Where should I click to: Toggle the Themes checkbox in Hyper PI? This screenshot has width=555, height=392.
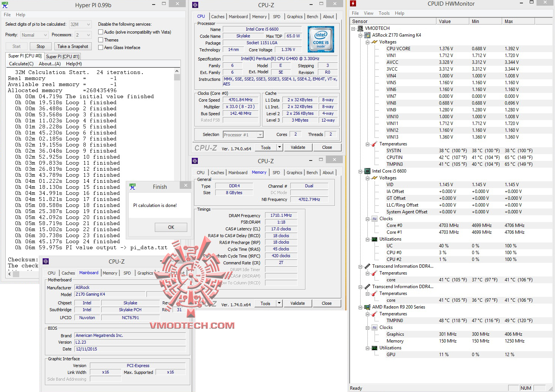[101, 40]
